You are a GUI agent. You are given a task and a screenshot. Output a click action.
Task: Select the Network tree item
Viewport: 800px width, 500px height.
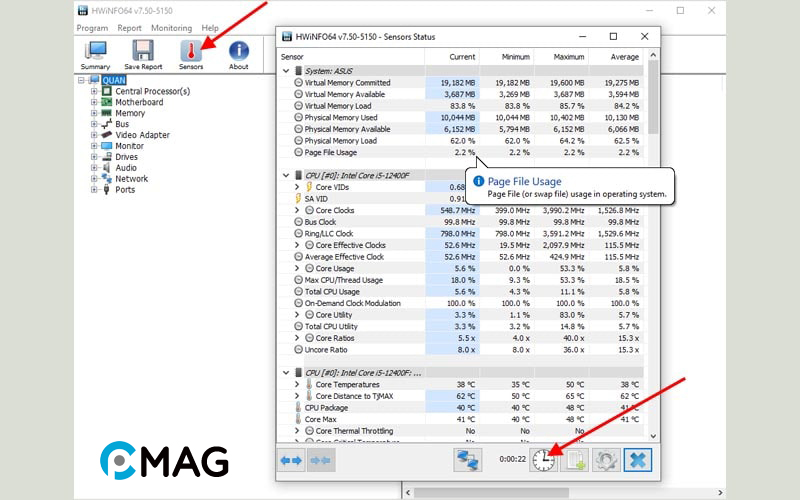(x=131, y=179)
